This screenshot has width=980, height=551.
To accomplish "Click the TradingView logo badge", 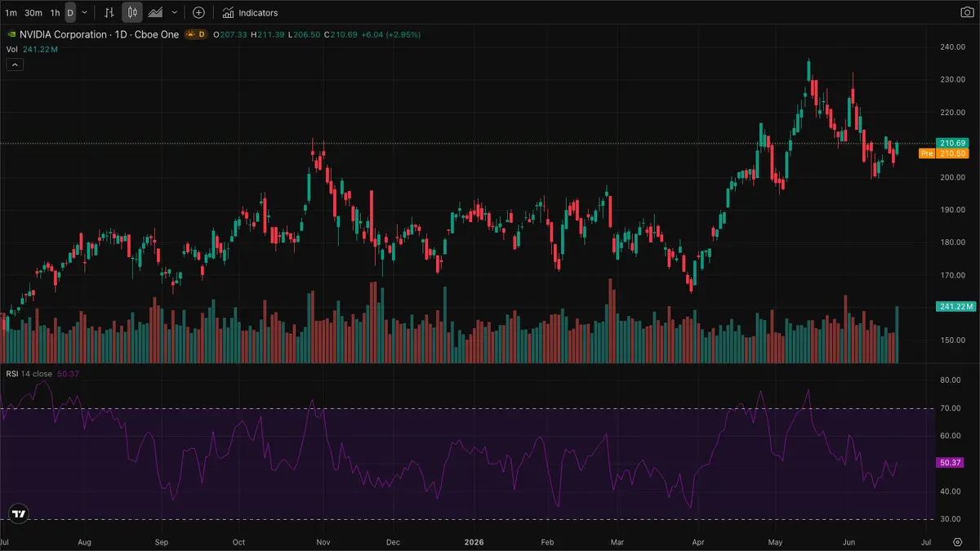I will click(x=19, y=514).
